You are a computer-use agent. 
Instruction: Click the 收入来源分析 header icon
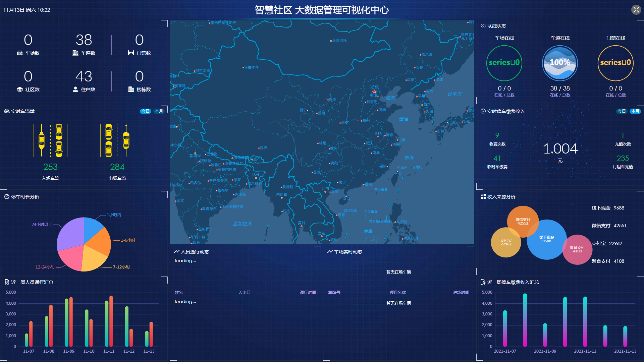483,197
